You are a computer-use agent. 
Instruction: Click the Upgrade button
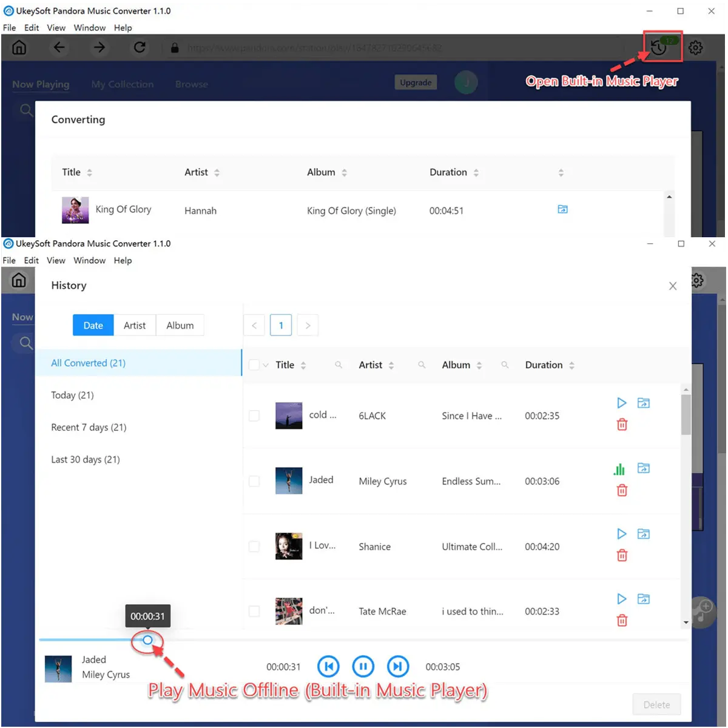point(416,83)
